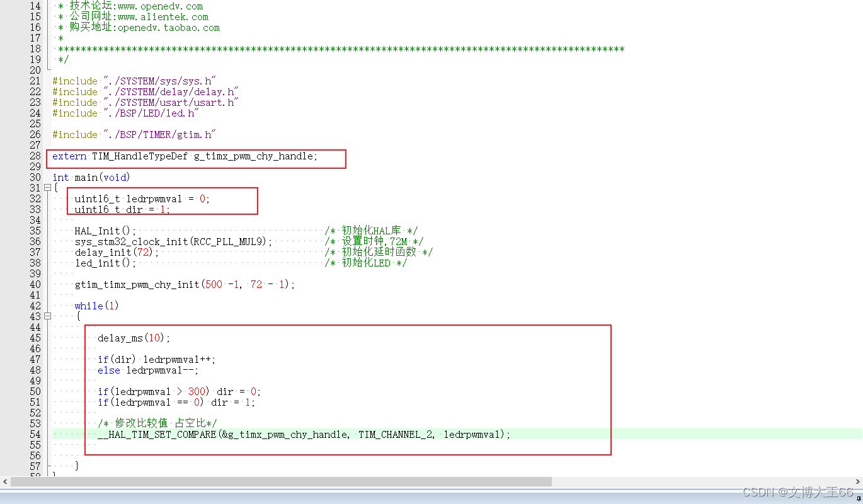Click the include line for "./BSP/LED/led.h"
The width and height of the screenshot is (863, 504).
[125, 113]
